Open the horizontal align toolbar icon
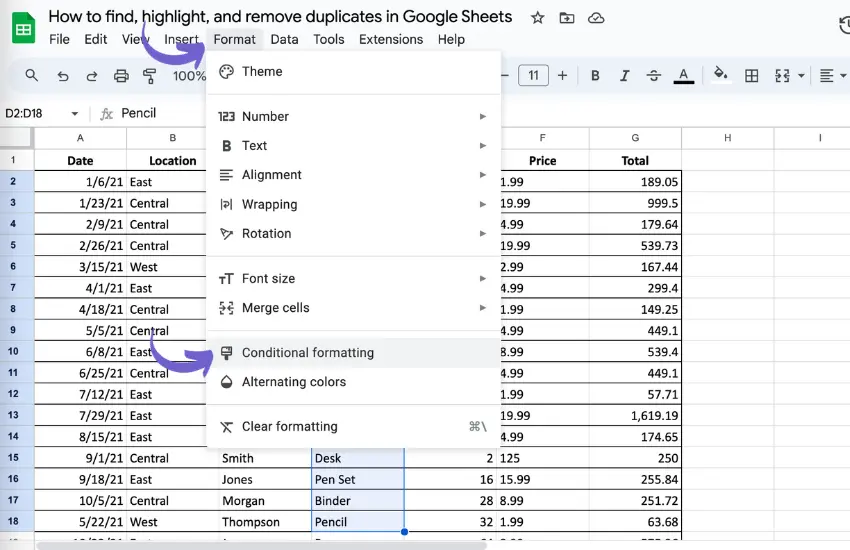This screenshot has width=850, height=550. (x=827, y=75)
